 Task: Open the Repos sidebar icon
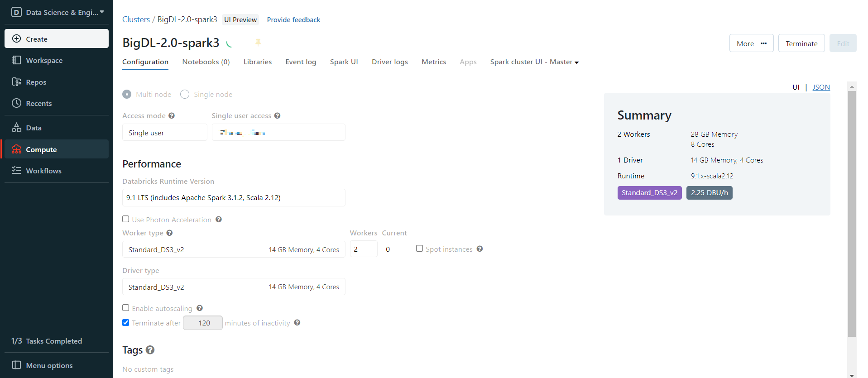point(16,82)
